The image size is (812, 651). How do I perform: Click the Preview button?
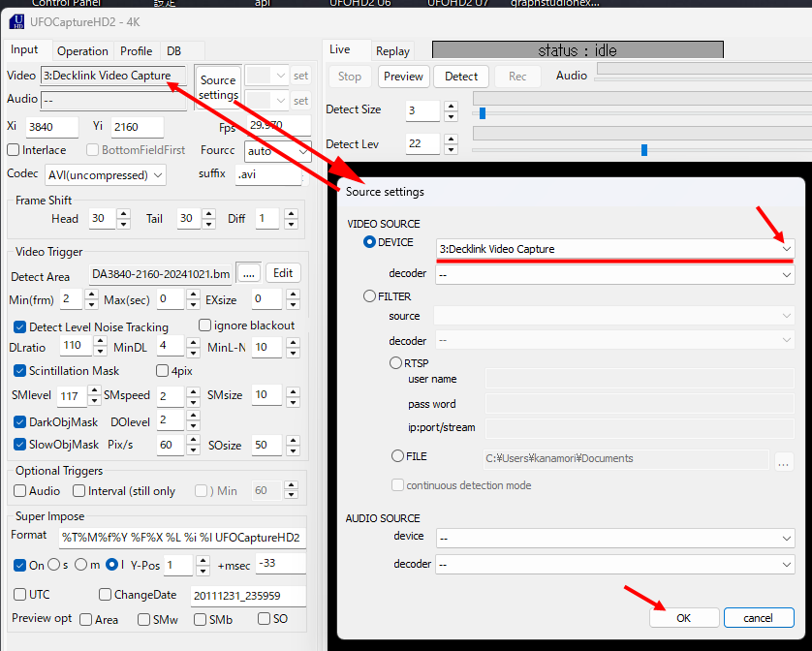coord(403,77)
